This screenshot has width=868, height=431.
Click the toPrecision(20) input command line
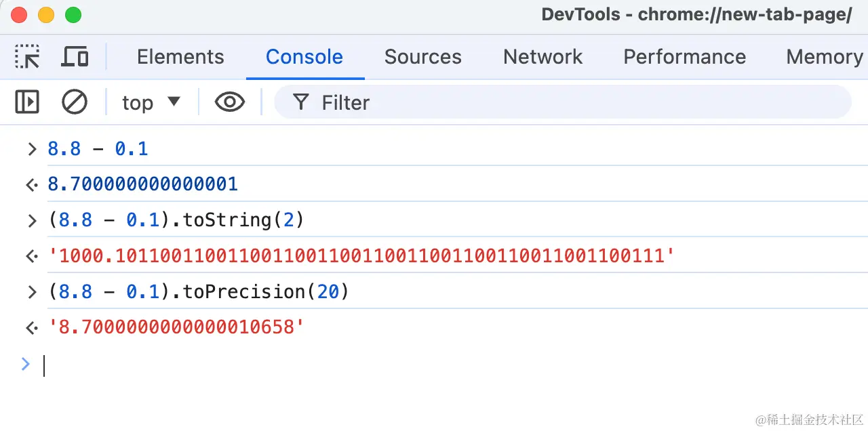tap(198, 292)
